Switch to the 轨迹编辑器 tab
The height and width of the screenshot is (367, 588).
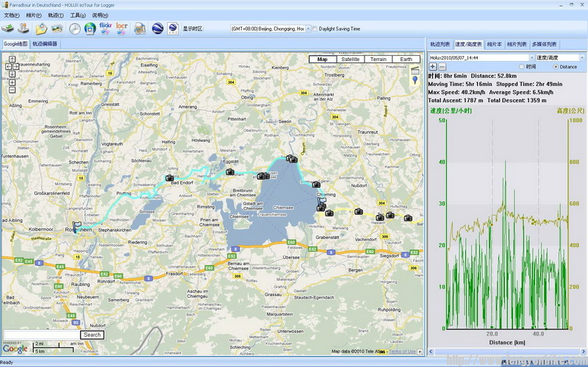pos(45,44)
